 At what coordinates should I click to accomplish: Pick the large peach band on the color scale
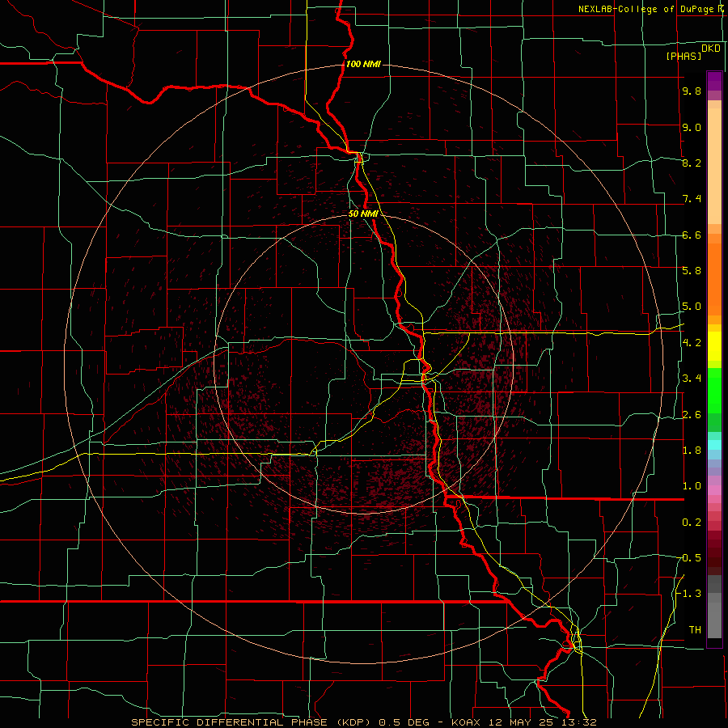pos(714,166)
